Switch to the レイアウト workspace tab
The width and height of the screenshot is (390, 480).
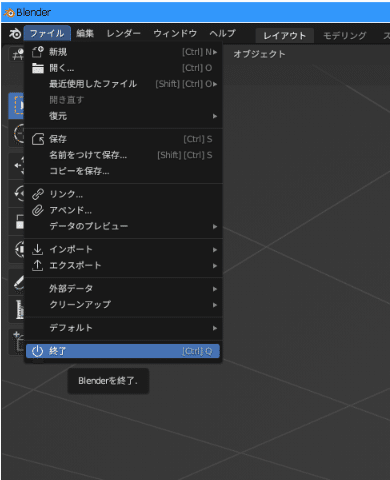click(285, 36)
